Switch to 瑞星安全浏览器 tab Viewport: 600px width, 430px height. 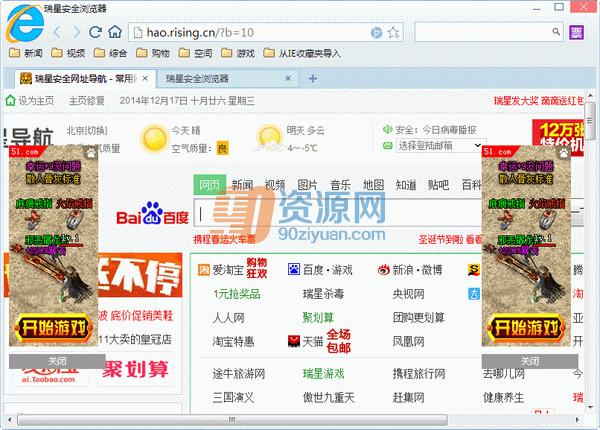pos(227,79)
